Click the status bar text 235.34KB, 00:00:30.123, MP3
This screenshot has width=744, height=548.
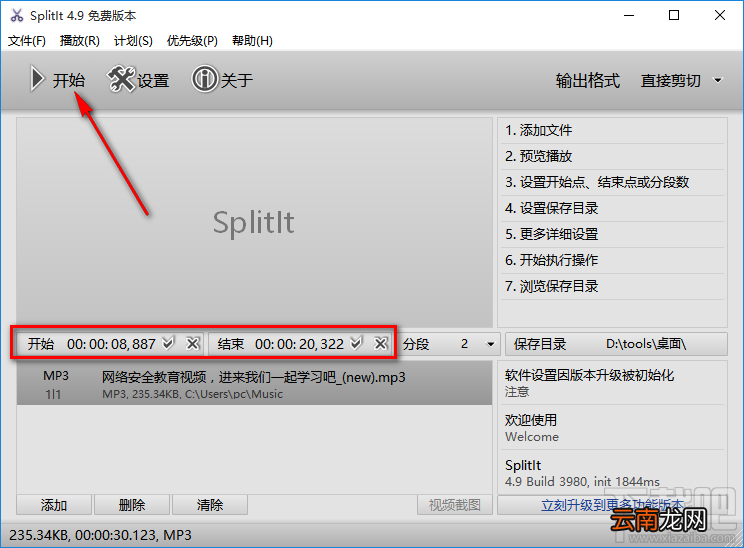click(x=100, y=535)
